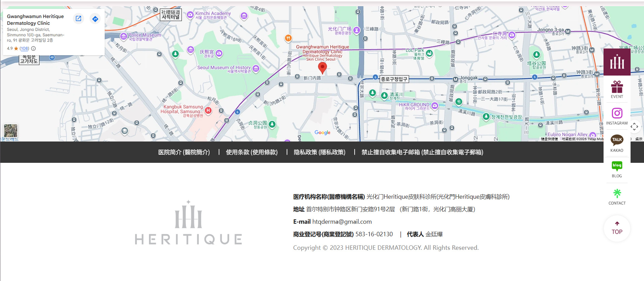This screenshot has height=281, width=644.
Task: Click the LoL Park map marker
Action: [429, 53]
